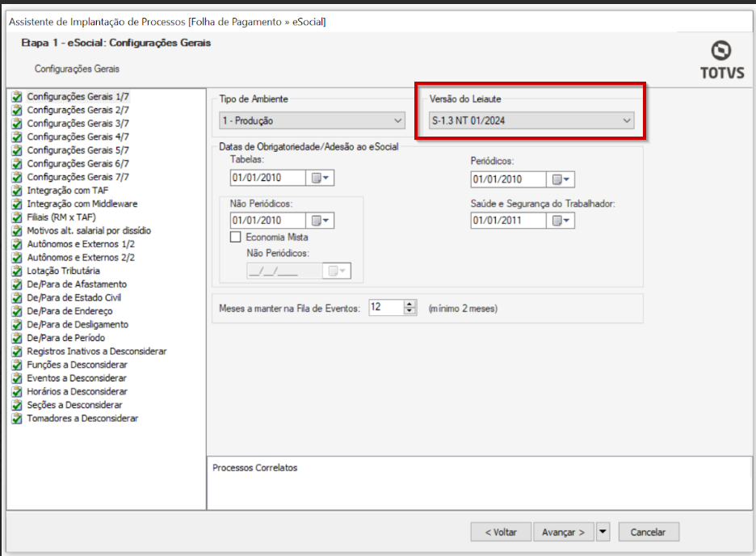
Task: Select Lotação Tributária step
Action: point(63,271)
